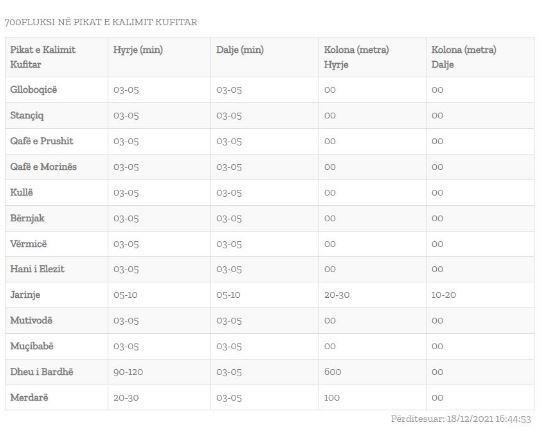Click the Pikat e Kalimit Kufitar column header

coord(43,57)
